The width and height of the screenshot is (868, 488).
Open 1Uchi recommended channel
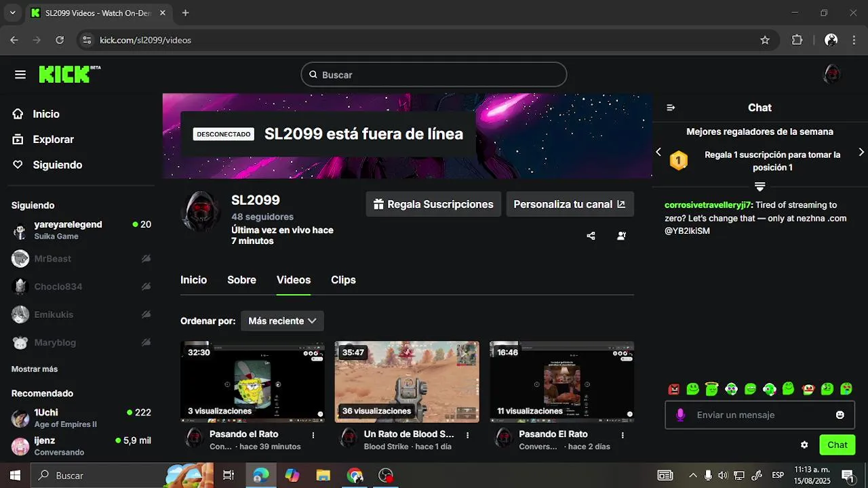coord(81,418)
